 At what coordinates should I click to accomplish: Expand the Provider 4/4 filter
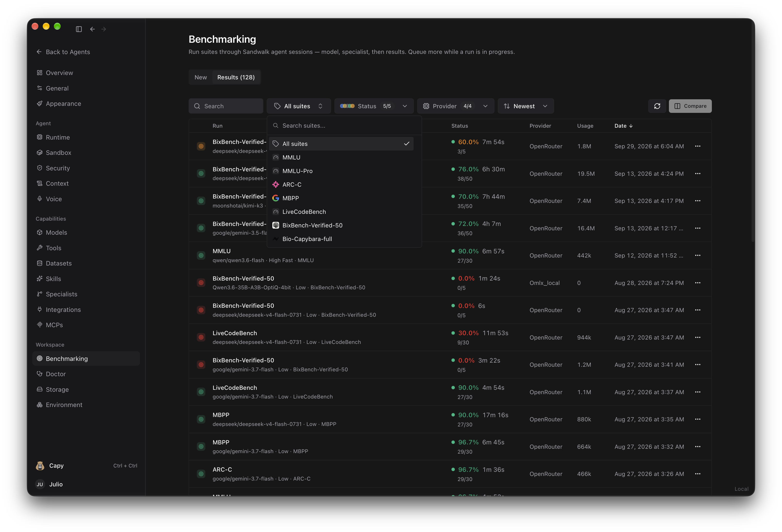456,106
